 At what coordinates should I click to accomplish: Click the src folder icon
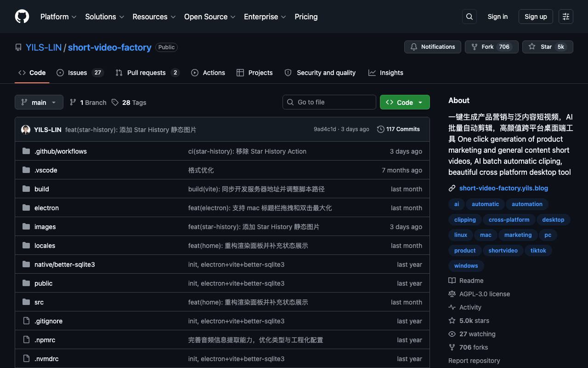(x=26, y=302)
